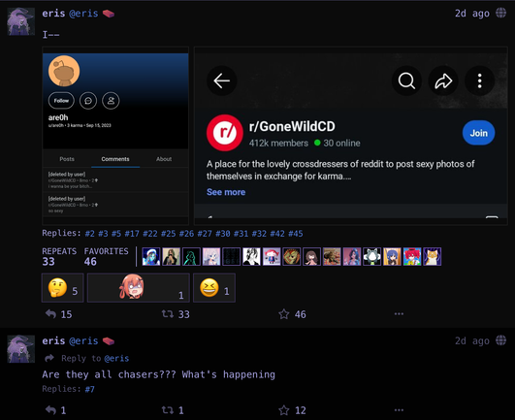Switch to the Comments tab
Screen dimensions: 515x420
pos(115,159)
